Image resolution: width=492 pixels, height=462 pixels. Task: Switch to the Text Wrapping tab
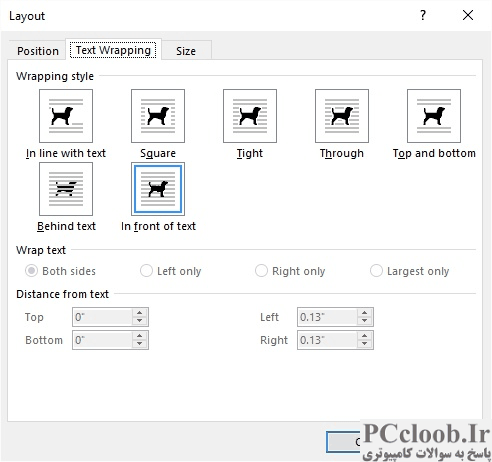(113, 50)
